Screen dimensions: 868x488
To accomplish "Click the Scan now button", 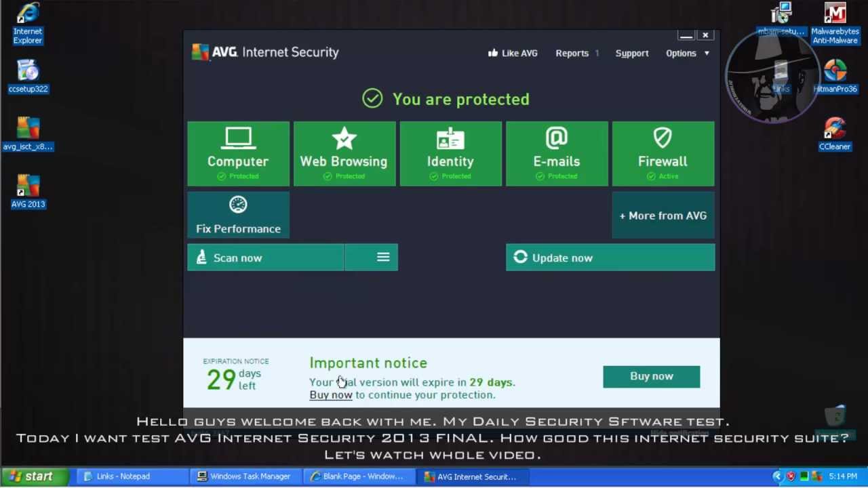I will (265, 258).
